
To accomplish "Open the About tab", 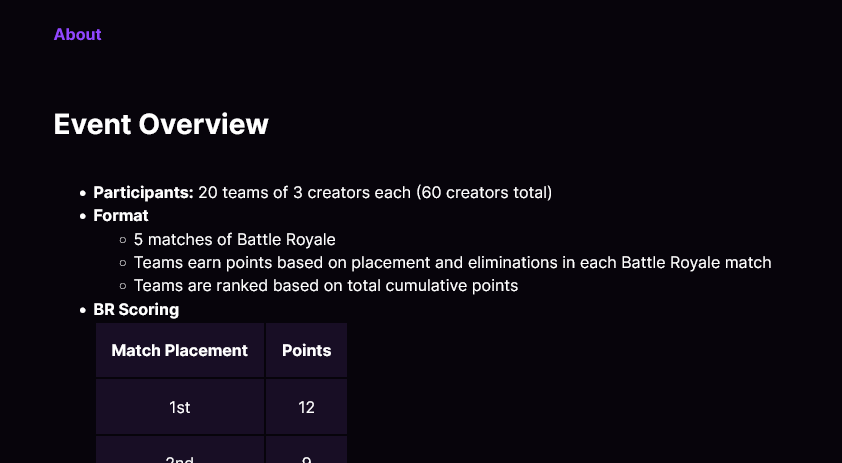I will (x=77, y=34).
